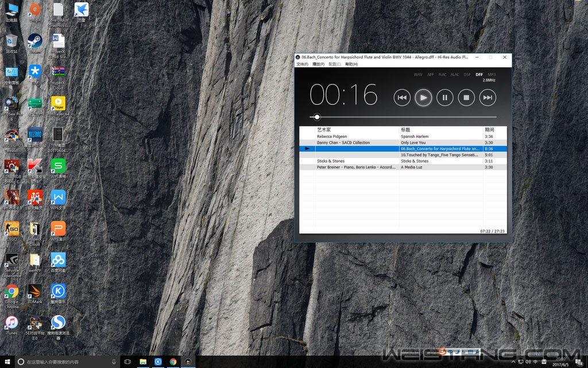The width and height of the screenshot is (588, 368).
Task: Open the oem7F folder on desktop
Action: tap(35, 262)
